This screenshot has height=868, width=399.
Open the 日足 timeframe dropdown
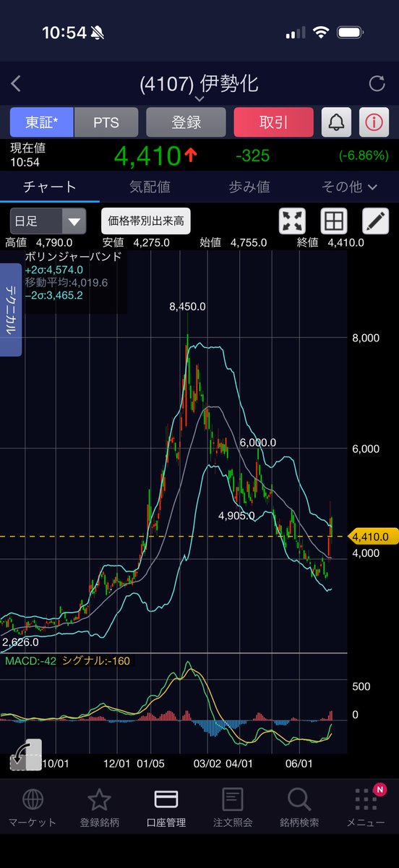coord(48,221)
